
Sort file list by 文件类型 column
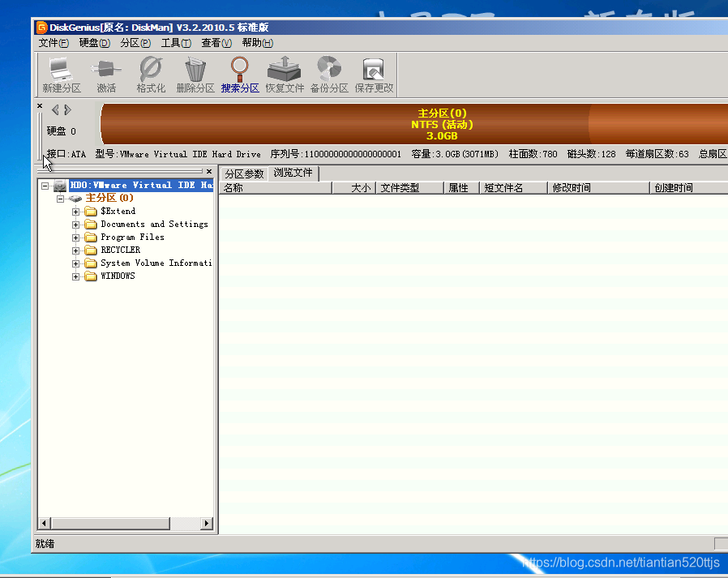click(409, 187)
